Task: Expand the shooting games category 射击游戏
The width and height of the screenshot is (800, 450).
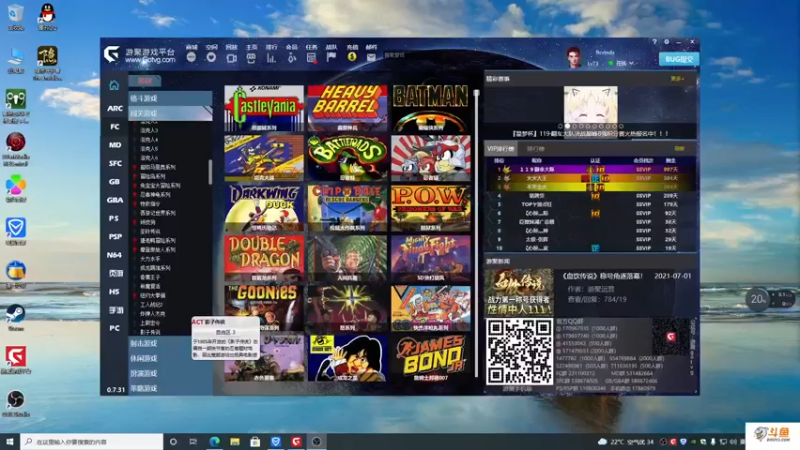Action: pos(170,344)
